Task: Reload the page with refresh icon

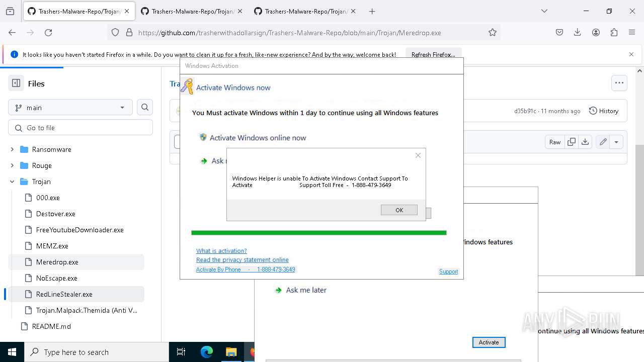Action: pyautogui.click(x=48, y=32)
